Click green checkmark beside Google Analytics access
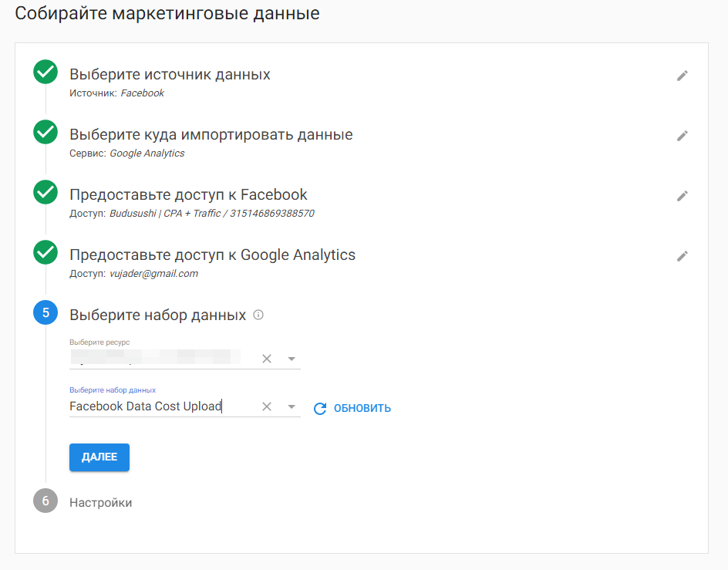 click(x=45, y=253)
